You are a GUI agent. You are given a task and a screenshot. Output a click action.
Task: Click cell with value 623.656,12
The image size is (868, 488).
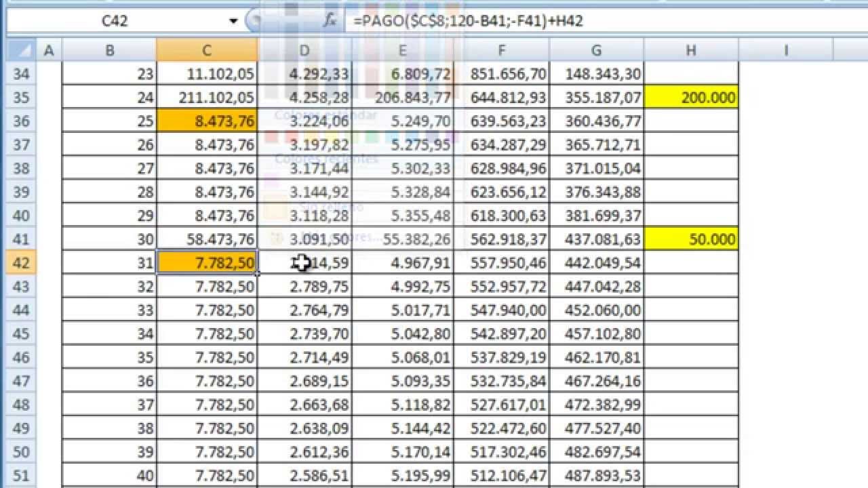coord(502,192)
